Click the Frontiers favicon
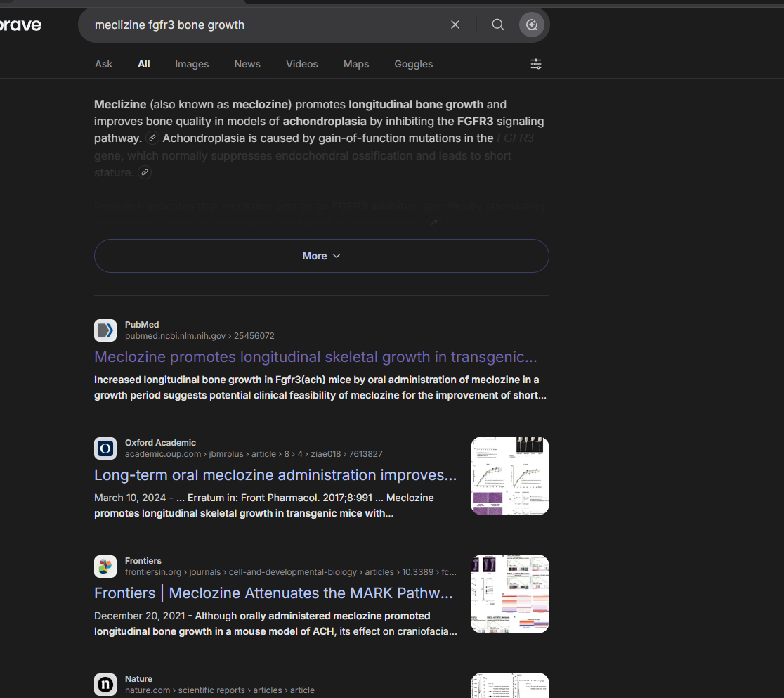The height and width of the screenshot is (698, 784). [x=105, y=567]
